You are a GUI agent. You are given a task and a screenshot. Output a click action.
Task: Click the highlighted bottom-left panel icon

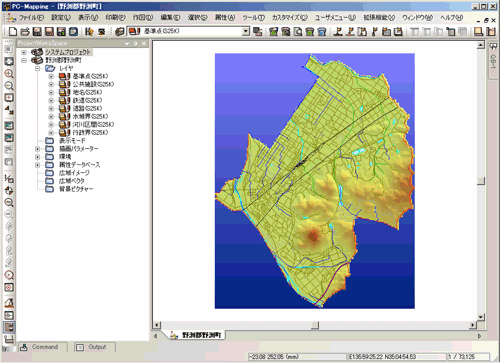9,327
